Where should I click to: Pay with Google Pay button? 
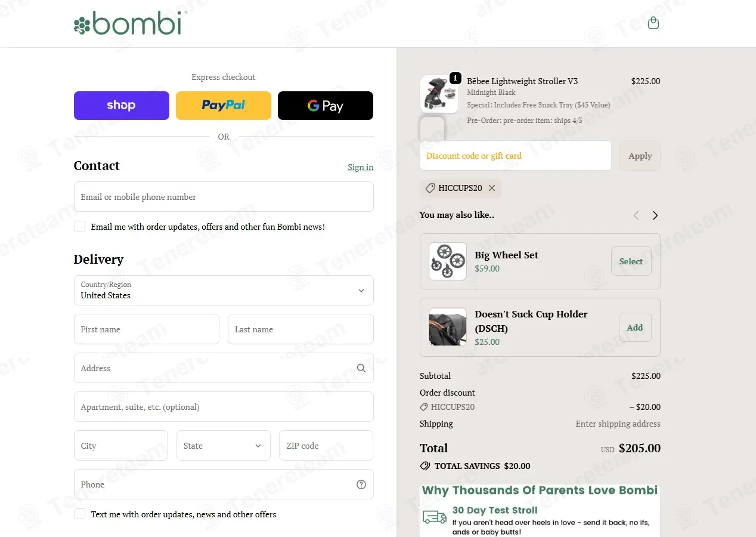pyautogui.click(x=326, y=106)
